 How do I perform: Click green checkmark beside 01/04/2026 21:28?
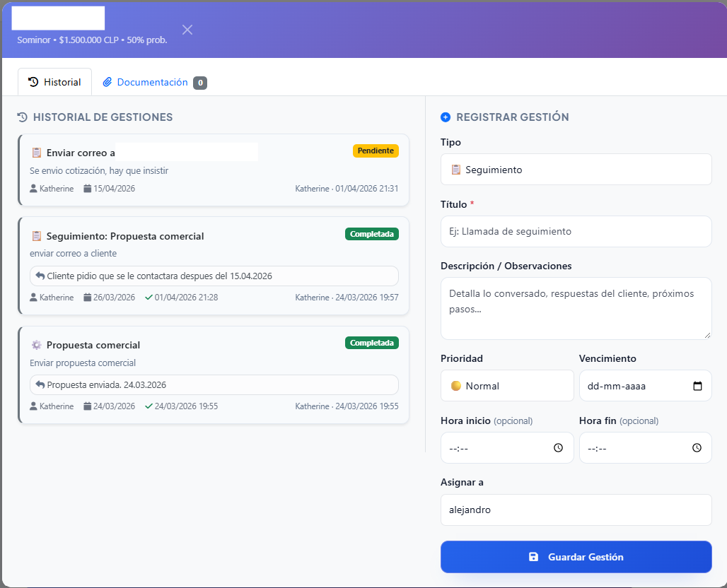149,297
